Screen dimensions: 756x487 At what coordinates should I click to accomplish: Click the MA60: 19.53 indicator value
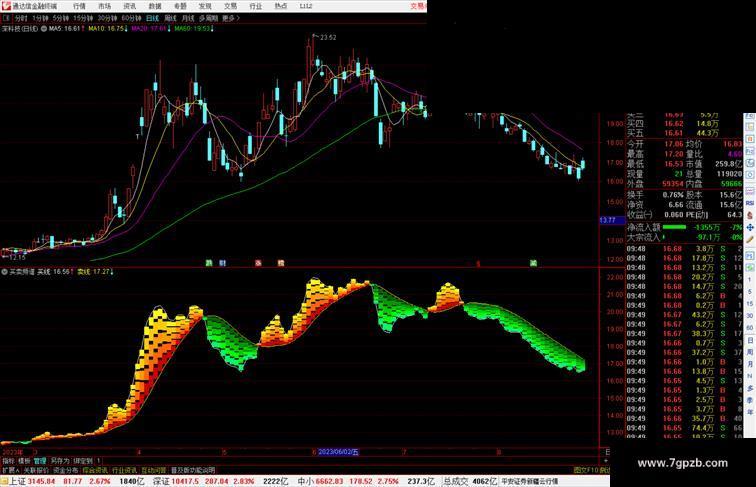click(x=194, y=29)
